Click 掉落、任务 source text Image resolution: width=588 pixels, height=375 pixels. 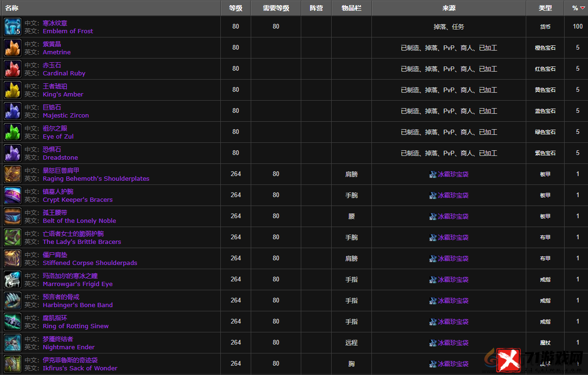[449, 27]
